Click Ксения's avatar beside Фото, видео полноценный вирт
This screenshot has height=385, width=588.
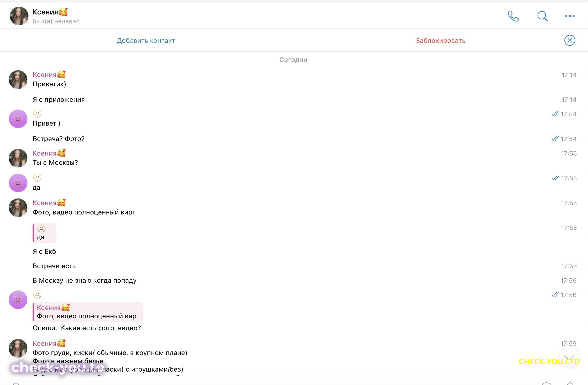18,208
